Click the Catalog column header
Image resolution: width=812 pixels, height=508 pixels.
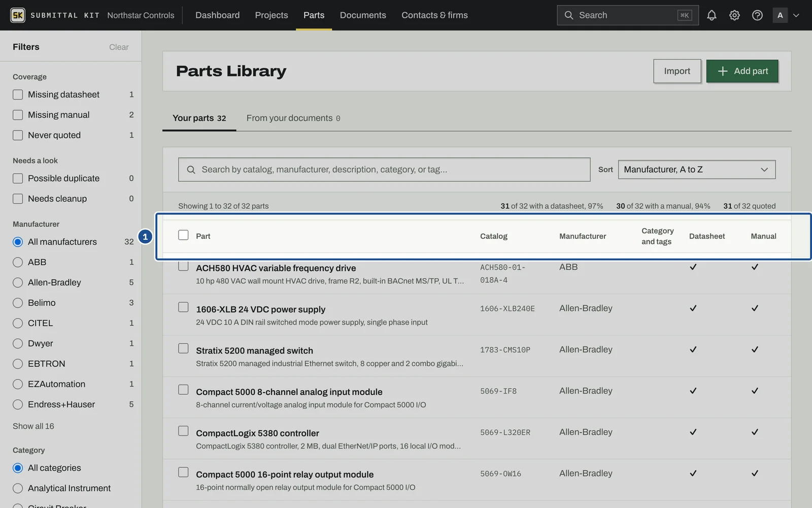tap(493, 236)
